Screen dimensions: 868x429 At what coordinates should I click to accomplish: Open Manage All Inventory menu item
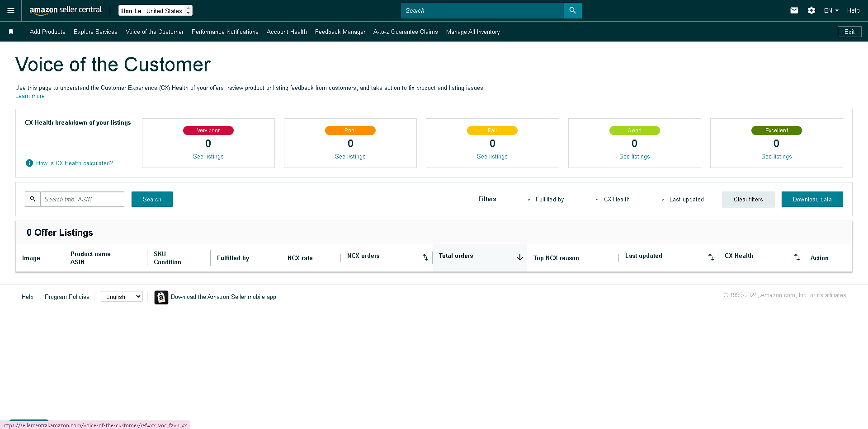473,32
